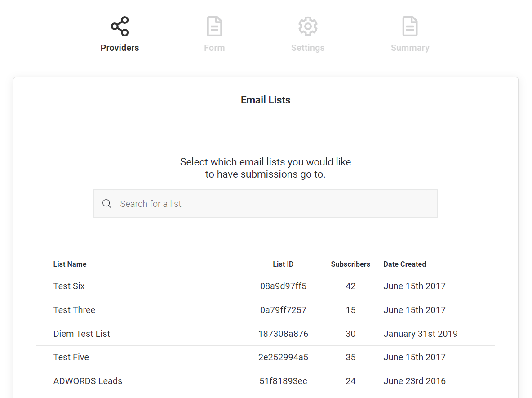Click the Summary page icon
This screenshot has height=398, width=532.
[410, 26]
